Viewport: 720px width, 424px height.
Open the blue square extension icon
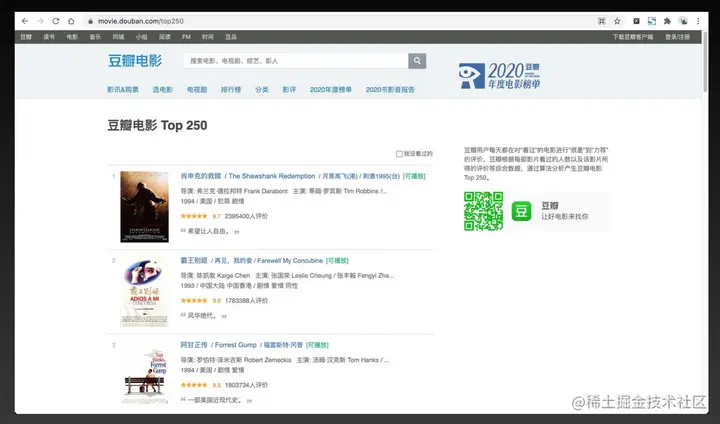pos(652,21)
